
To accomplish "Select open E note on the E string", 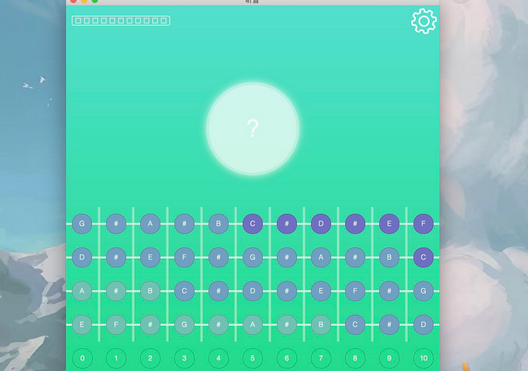I will pyautogui.click(x=82, y=325).
